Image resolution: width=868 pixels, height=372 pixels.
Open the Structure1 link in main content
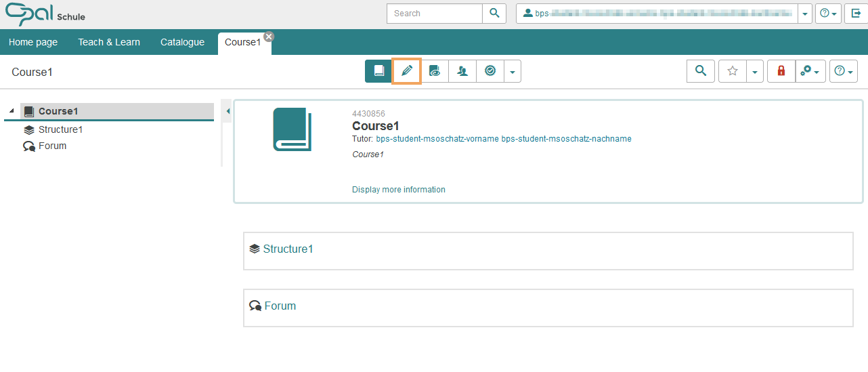[288, 249]
